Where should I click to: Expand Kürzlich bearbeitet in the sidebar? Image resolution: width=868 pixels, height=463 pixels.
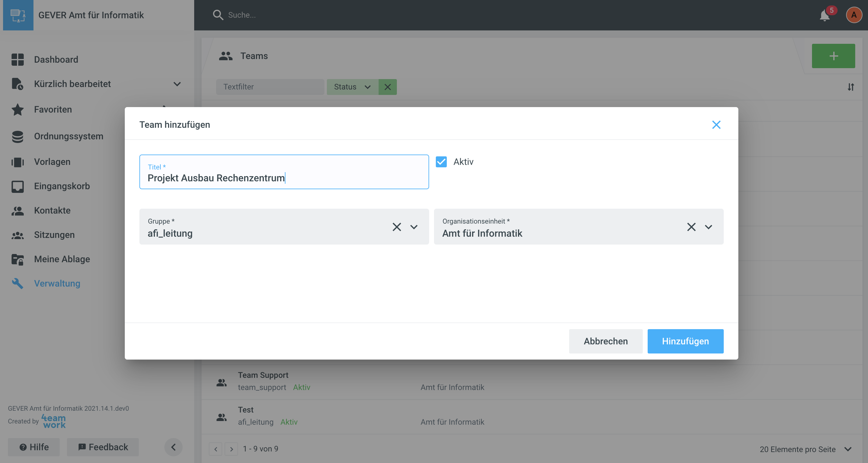coord(177,84)
